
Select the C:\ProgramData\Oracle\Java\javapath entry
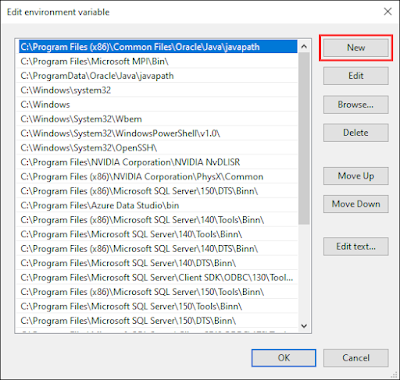tap(157, 76)
